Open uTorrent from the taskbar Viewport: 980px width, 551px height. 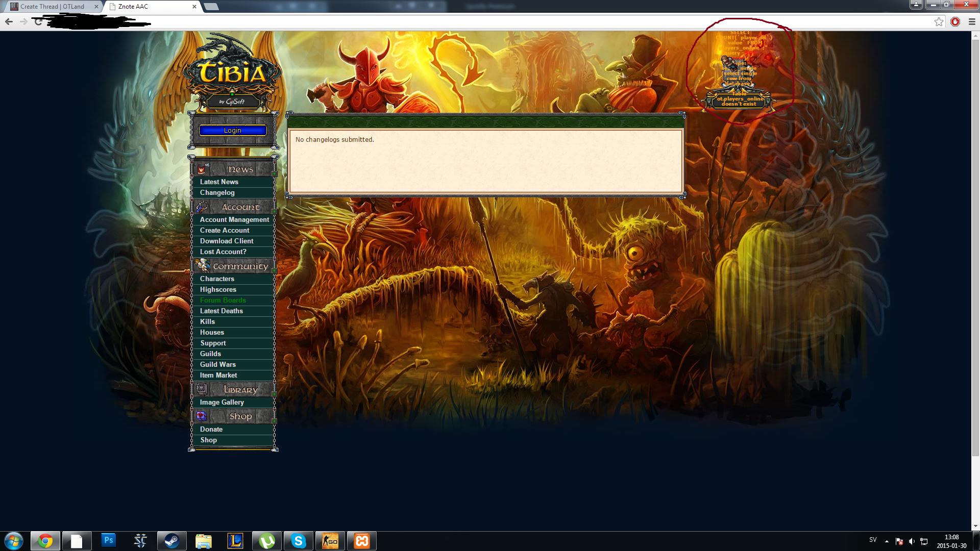[x=267, y=541]
